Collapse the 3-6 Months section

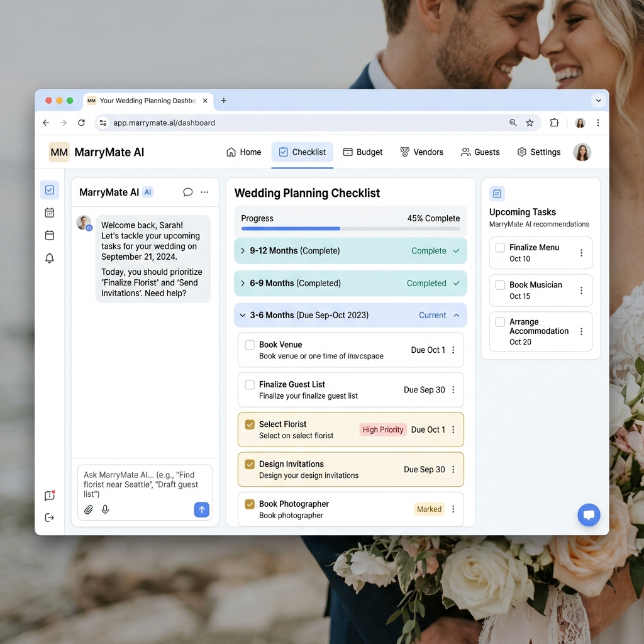coord(243,314)
